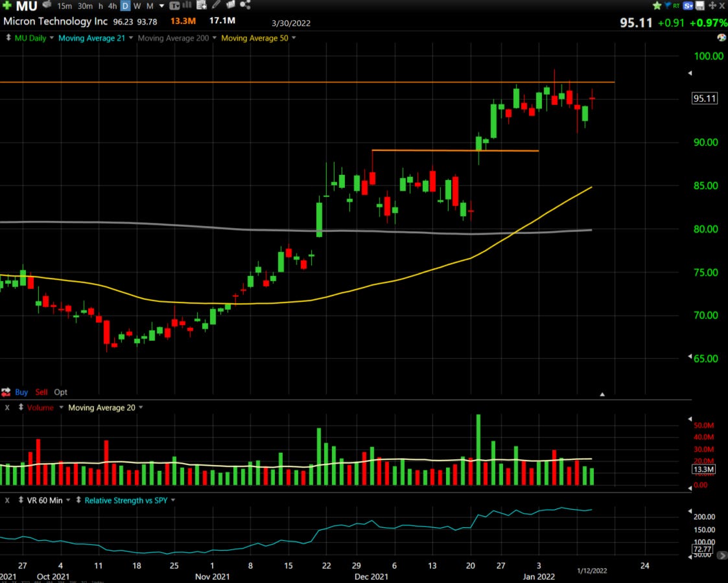Click the trade ticket arrows icon beside Buy

pyautogui.click(x=6, y=392)
